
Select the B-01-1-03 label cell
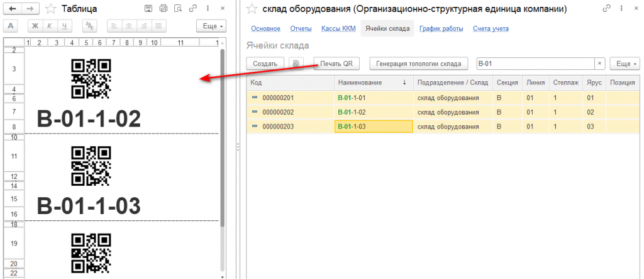point(89,206)
